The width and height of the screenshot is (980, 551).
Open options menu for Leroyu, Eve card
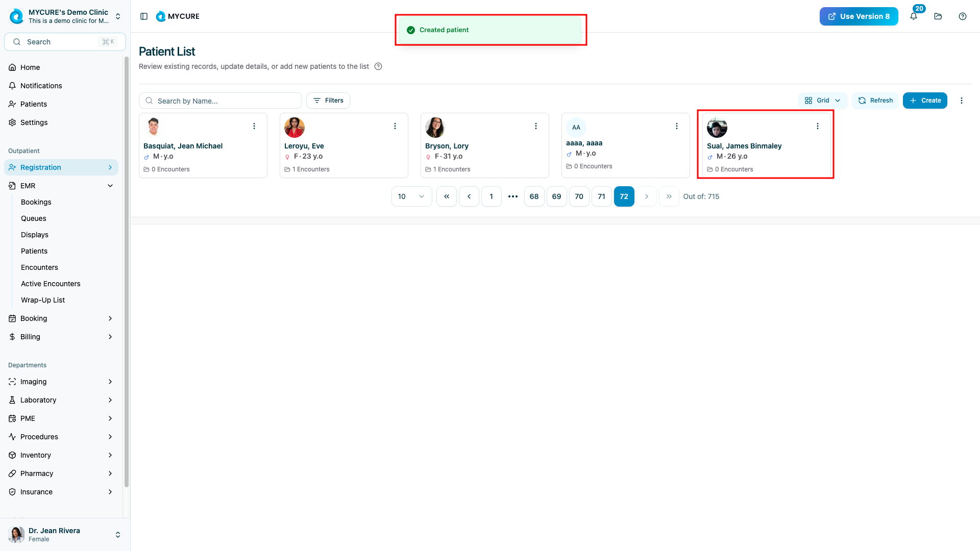(x=395, y=126)
